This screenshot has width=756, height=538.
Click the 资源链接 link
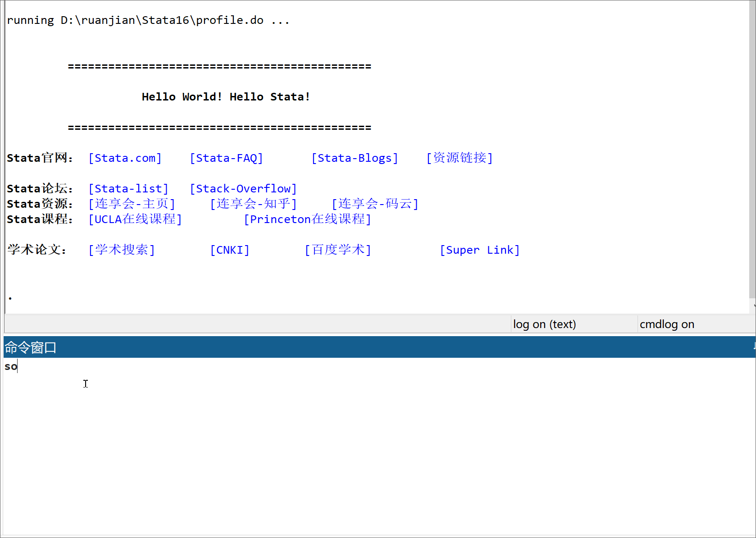(459, 158)
